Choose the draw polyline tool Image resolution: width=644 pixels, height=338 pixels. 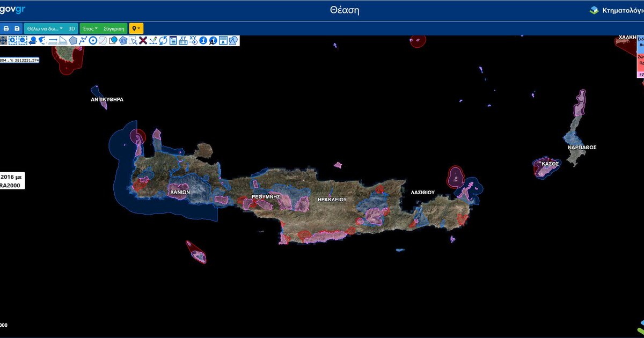(83, 40)
